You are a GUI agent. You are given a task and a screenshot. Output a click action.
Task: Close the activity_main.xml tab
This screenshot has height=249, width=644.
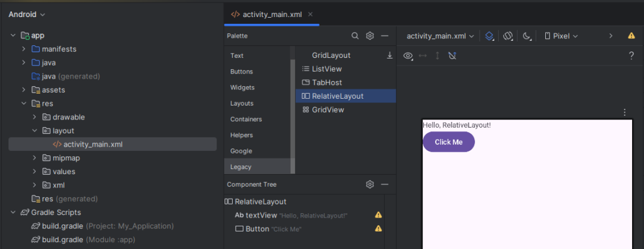(x=311, y=14)
